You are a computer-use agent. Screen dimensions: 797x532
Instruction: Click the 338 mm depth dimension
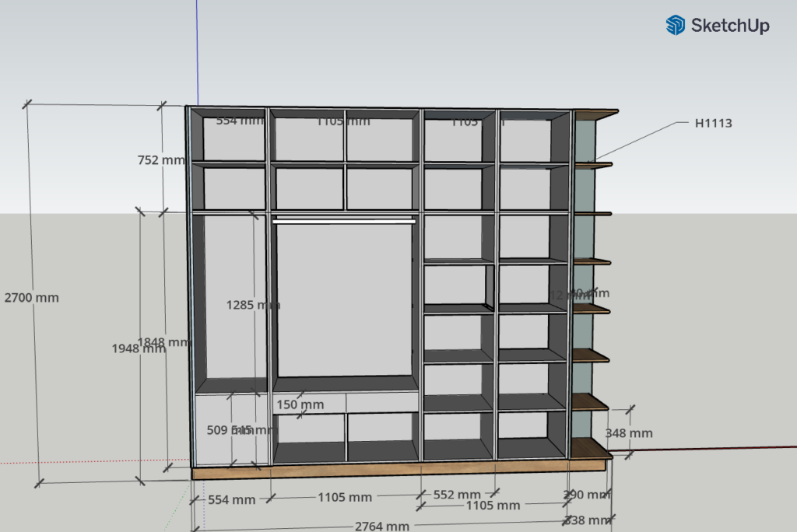click(588, 520)
